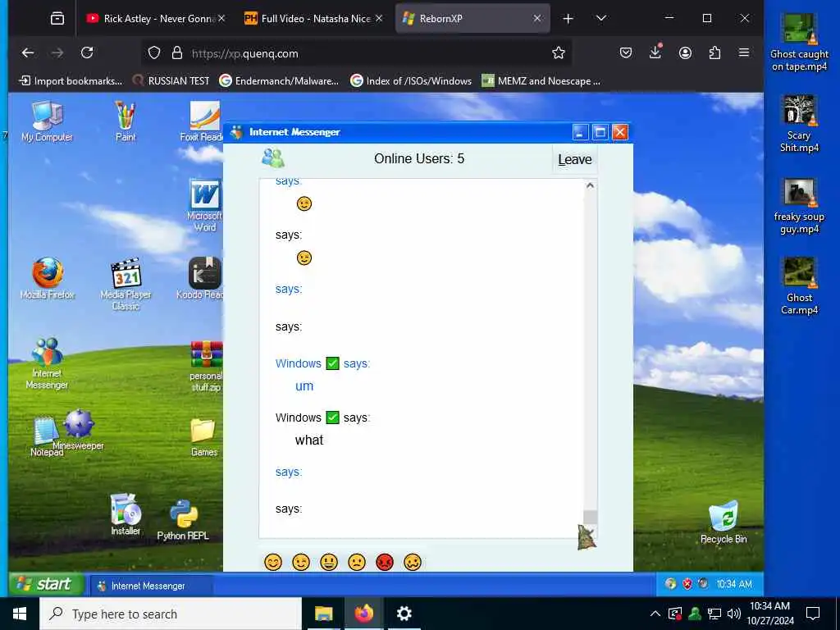Open Windows notification center
The image size is (840, 630).
[813, 614]
